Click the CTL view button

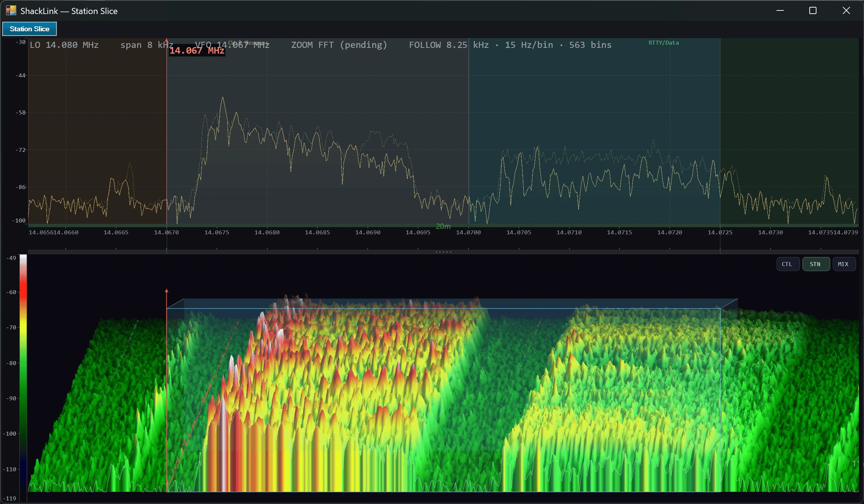(x=788, y=264)
